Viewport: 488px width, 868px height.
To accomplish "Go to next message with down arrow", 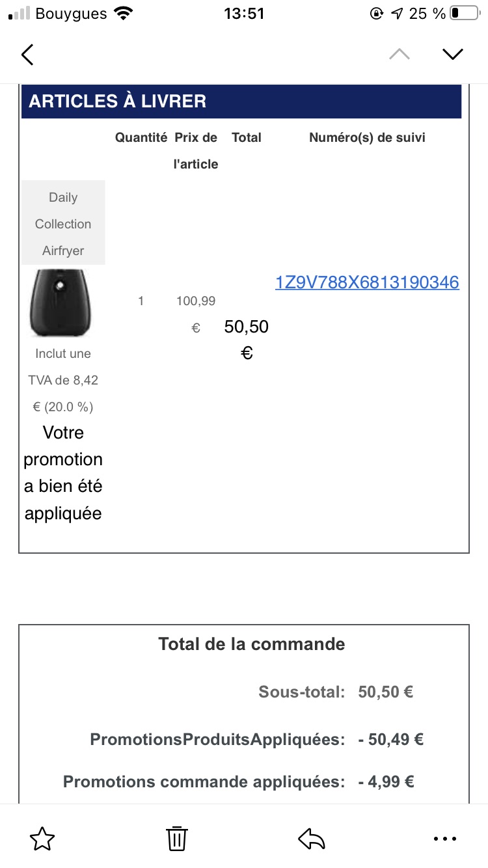I will coord(452,54).
